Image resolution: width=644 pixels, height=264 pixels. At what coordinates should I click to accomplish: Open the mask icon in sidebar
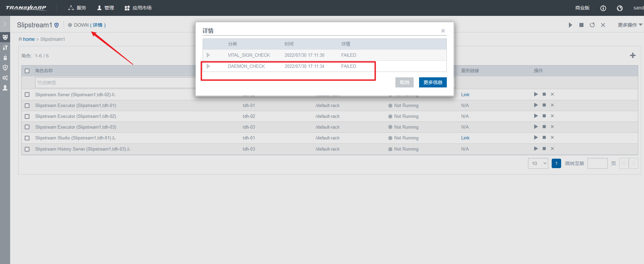(x=5, y=37)
